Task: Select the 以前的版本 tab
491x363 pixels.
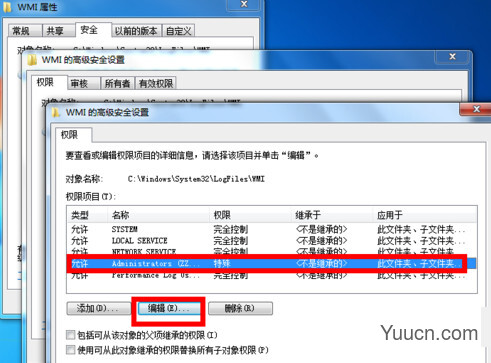Action: point(136,31)
